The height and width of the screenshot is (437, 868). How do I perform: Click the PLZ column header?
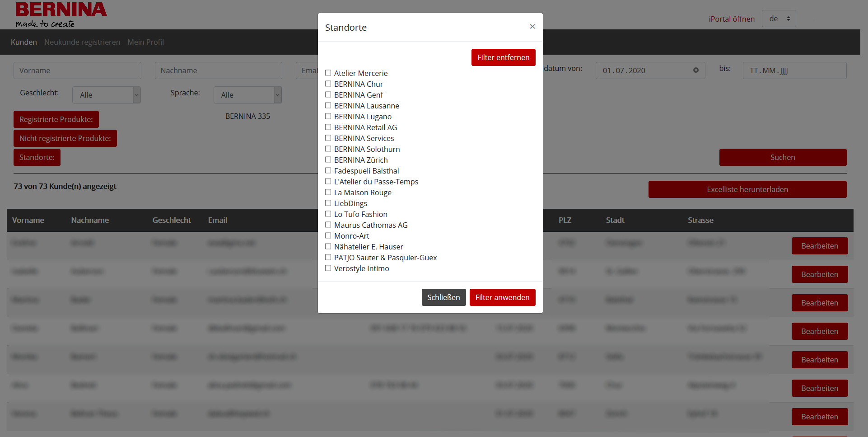(x=565, y=220)
